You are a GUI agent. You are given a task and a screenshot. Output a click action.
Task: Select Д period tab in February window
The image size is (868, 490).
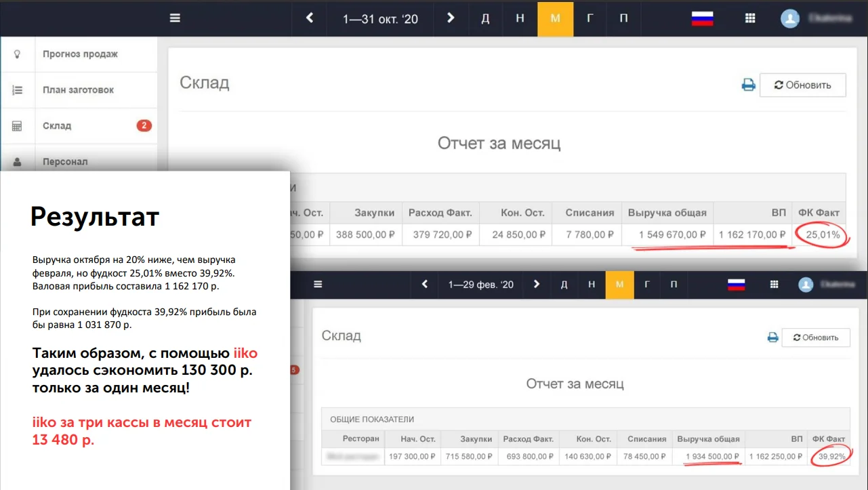pos(564,285)
